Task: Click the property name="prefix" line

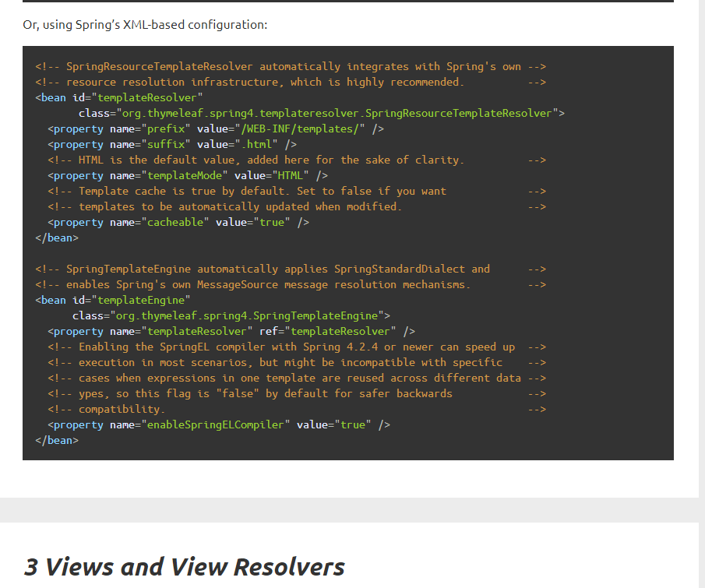Action: click(216, 129)
